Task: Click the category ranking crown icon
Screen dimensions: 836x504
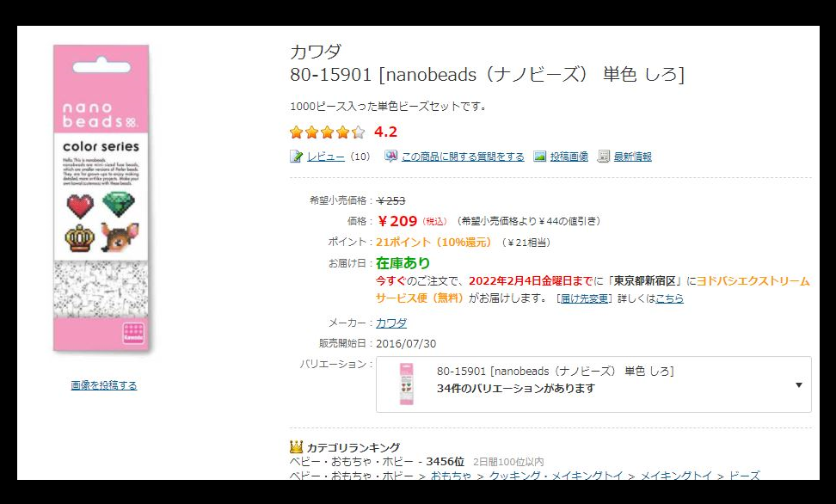Action: point(296,446)
